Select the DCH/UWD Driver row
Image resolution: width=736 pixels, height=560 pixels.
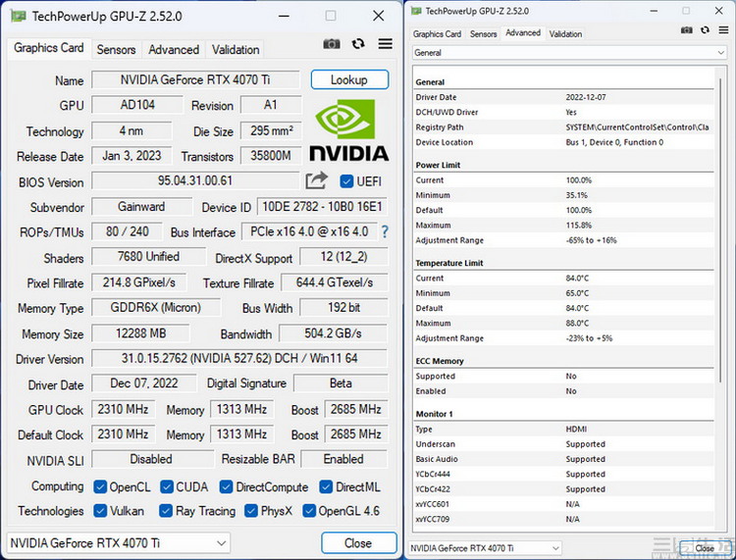(564, 112)
